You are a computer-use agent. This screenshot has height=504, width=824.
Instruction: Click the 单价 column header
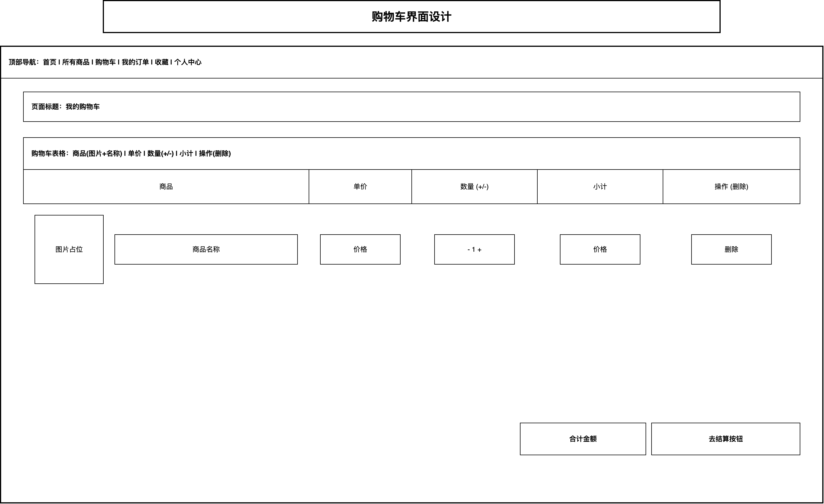[360, 186]
